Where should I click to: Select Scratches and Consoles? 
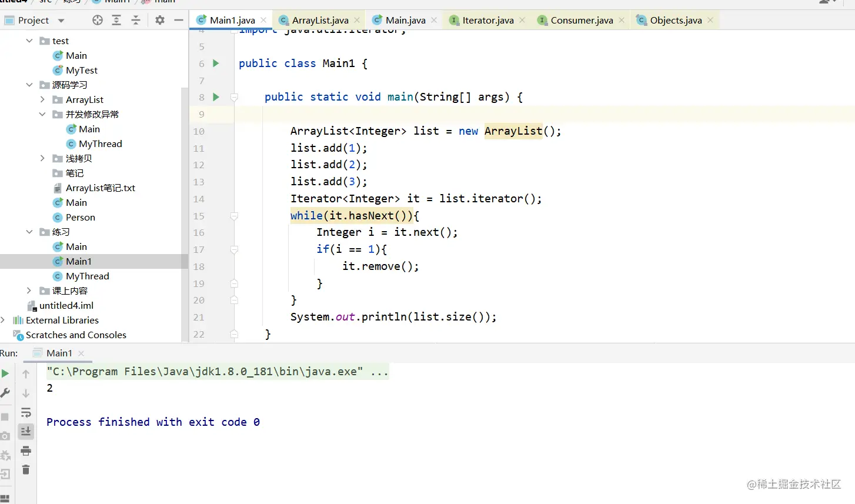(70, 335)
